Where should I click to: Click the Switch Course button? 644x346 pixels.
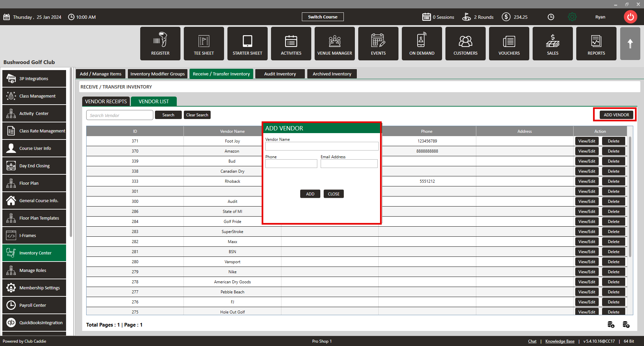point(323,17)
